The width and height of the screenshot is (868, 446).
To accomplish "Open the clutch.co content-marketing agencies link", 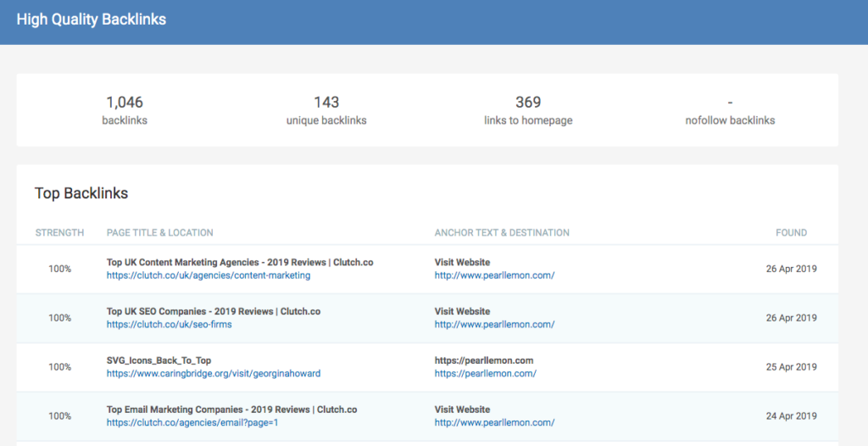I will [x=209, y=276].
